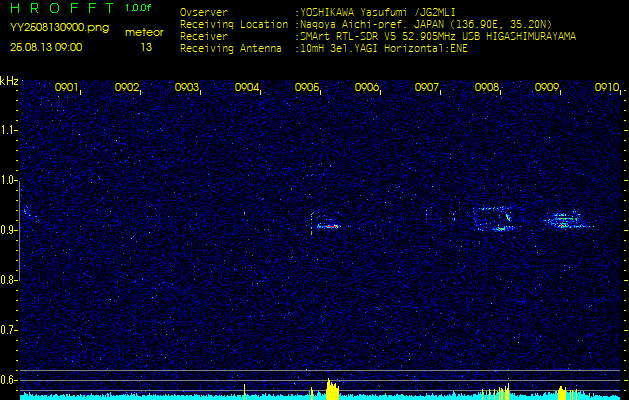Click the 0905 time marker
Viewport: 629px width, 400px height.
306,87
